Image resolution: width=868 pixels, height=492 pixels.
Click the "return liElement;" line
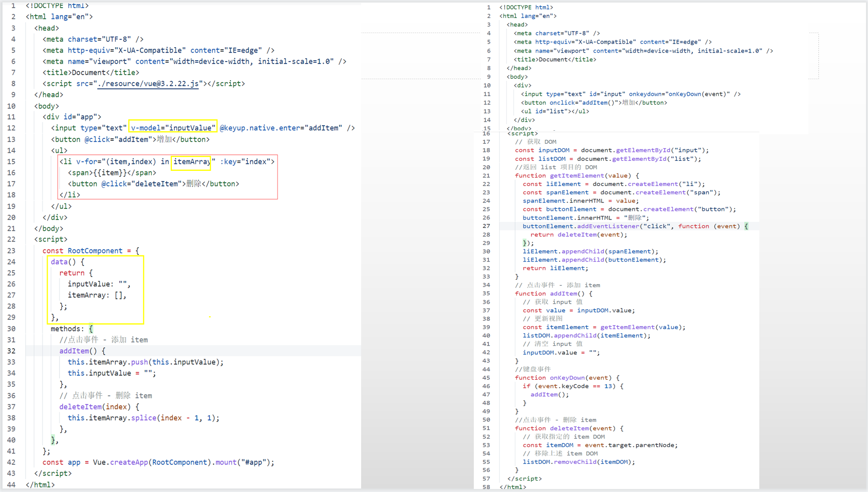point(556,269)
